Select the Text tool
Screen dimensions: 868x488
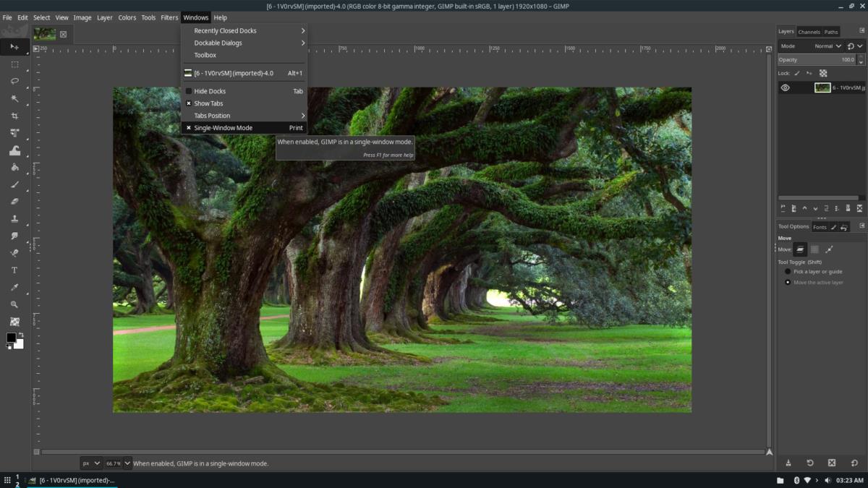[x=14, y=270]
